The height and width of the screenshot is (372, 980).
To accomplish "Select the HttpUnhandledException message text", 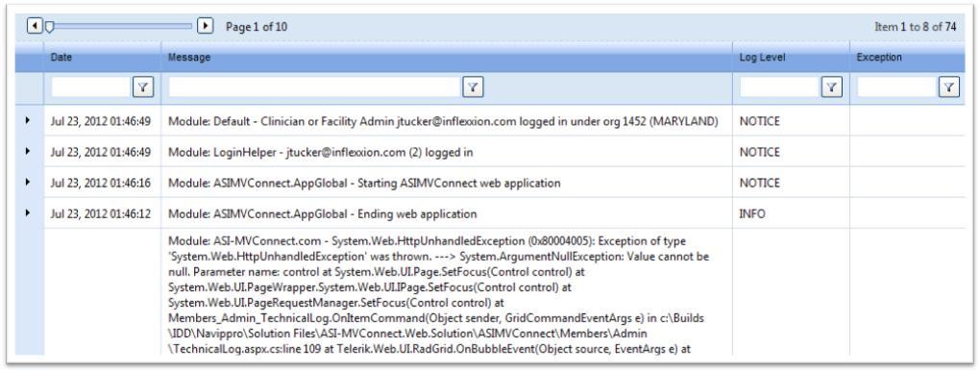I will (439, 294).
